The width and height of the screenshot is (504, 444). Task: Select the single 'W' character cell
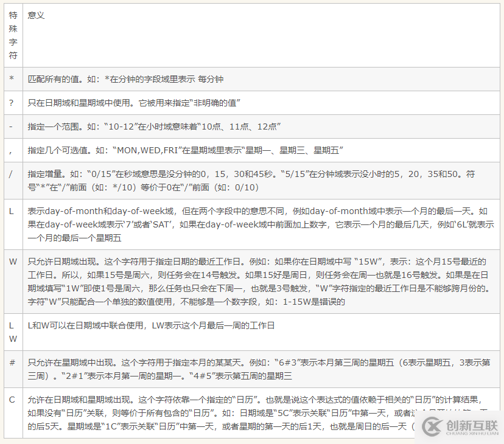pos(13,282)
